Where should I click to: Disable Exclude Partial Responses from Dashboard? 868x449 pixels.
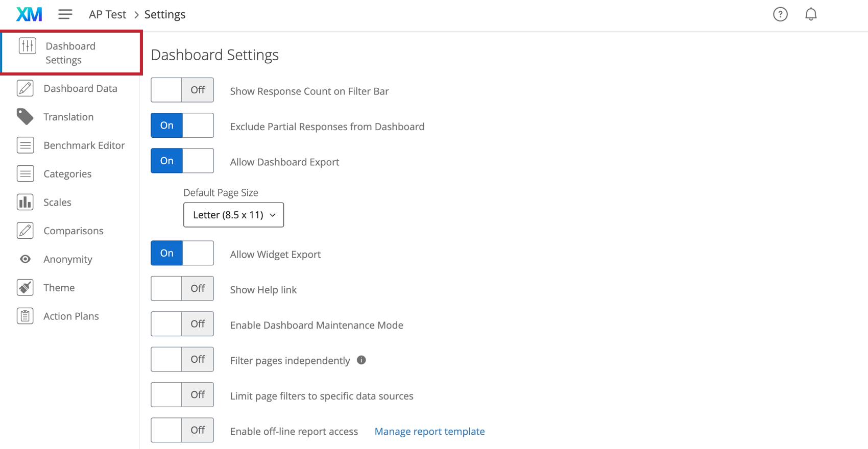(x=182, y=125)
